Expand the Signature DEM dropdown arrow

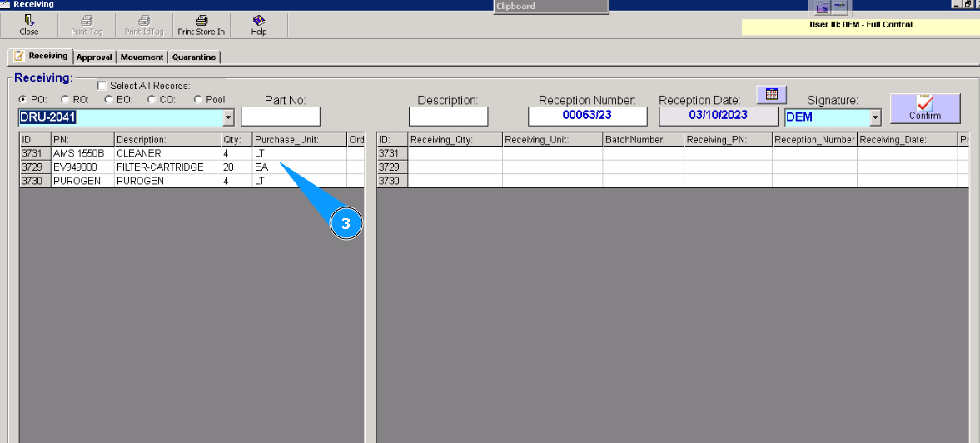[875, 117]
